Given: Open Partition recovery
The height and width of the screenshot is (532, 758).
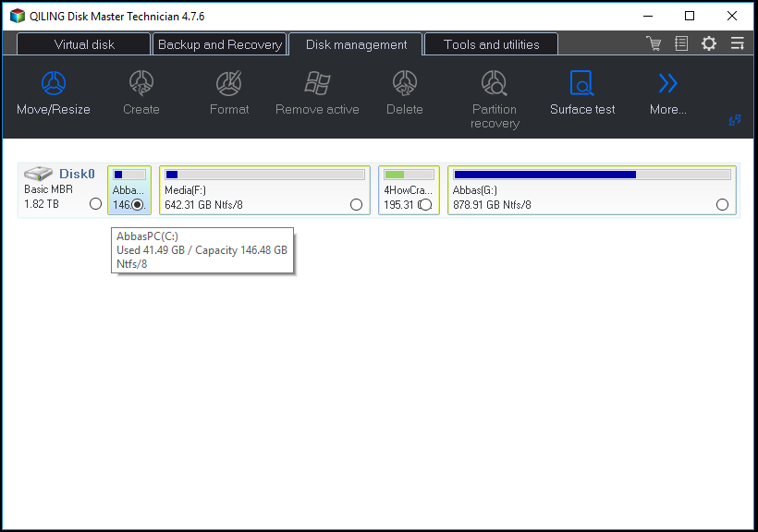Looking at the screenshot, I should 495,100.
